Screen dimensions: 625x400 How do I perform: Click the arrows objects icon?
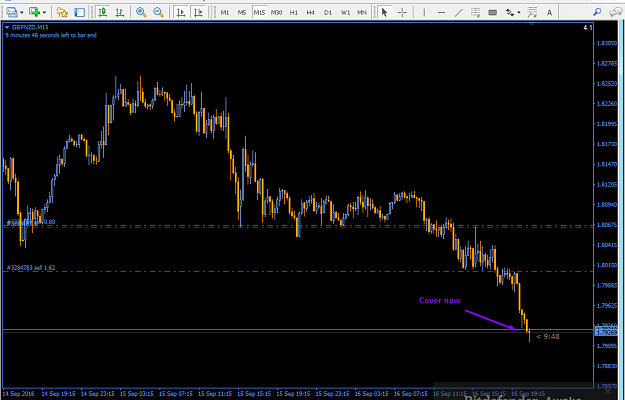[510, 12]
